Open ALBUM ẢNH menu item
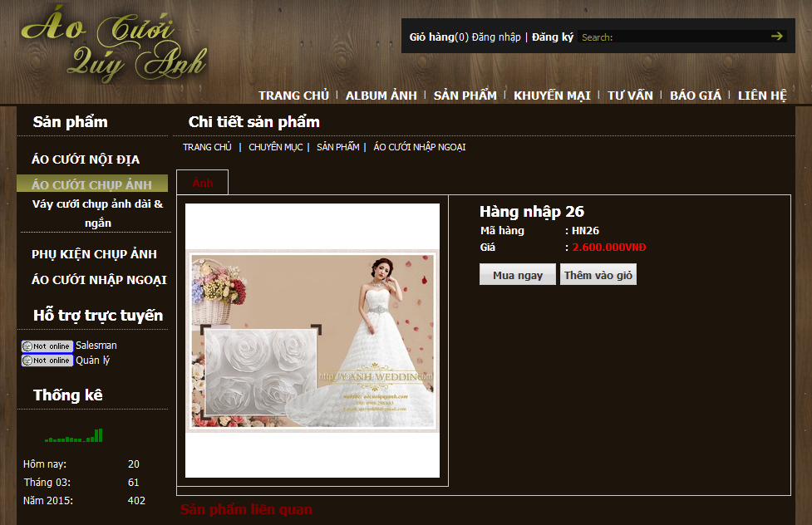This screenshot has width=812, height=525. coord(381,96)
